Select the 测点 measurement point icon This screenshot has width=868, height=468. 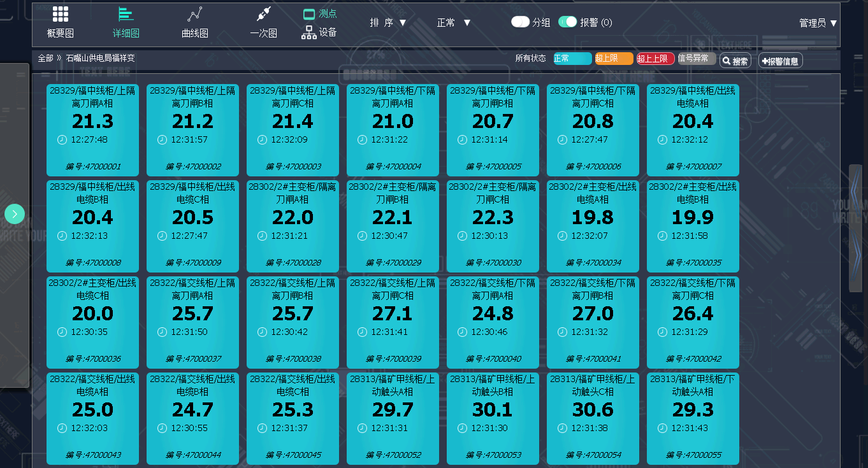(x=309, y=13)
